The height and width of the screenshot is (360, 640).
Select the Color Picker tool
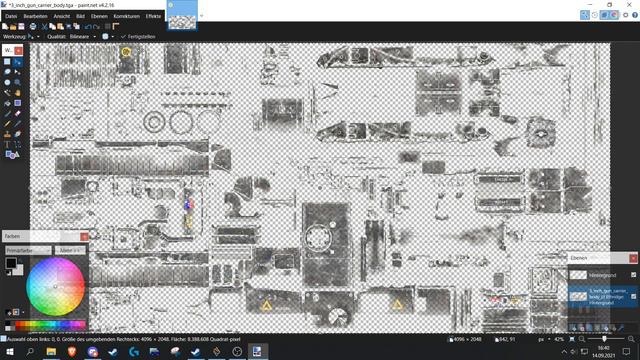pos(18,124)
